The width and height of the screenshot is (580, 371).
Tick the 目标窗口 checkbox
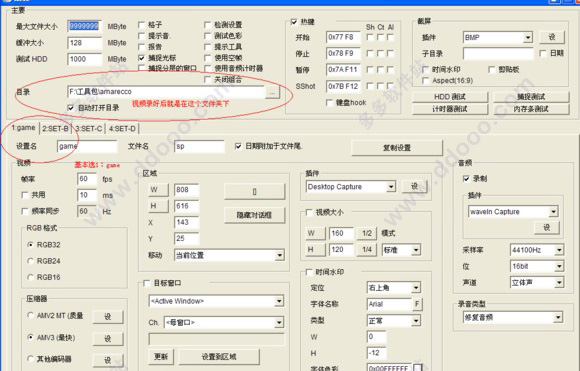[146, 283]
